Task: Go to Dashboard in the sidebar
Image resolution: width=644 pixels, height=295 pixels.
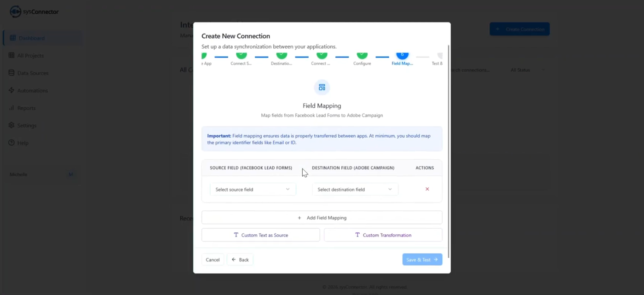Action: [x=31, y=38]
